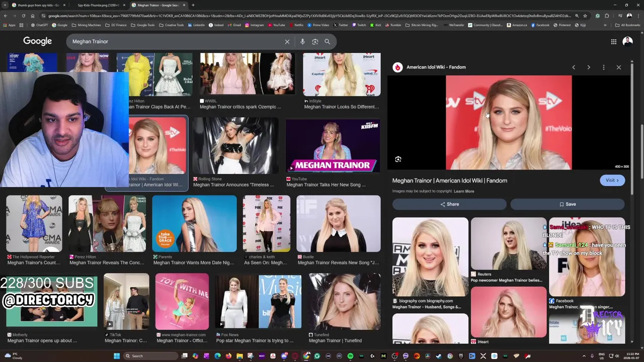
Task: Click the magnifier search button
Action: pos(327,42)
